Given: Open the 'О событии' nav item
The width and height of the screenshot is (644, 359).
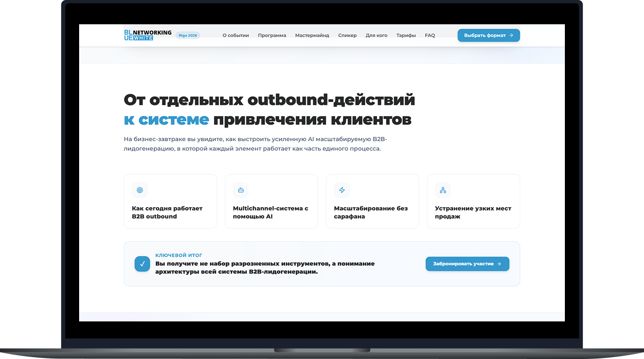Looking at the screenshot, I should 235,35.
